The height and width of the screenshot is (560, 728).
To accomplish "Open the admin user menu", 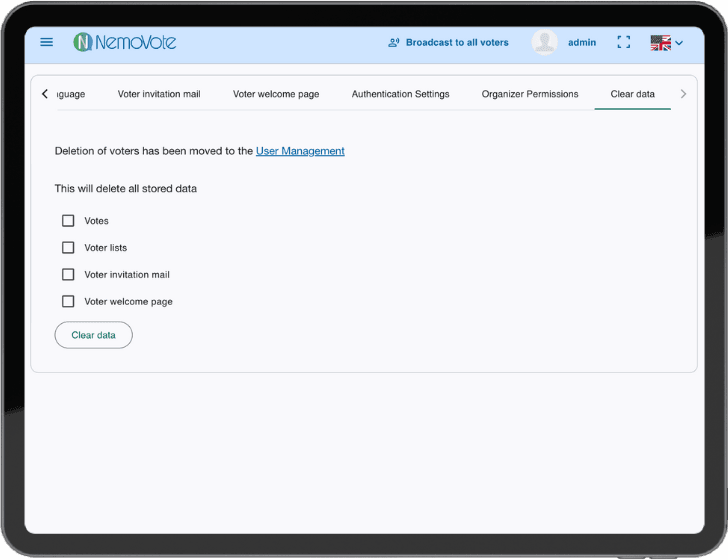I will (581, 43).
